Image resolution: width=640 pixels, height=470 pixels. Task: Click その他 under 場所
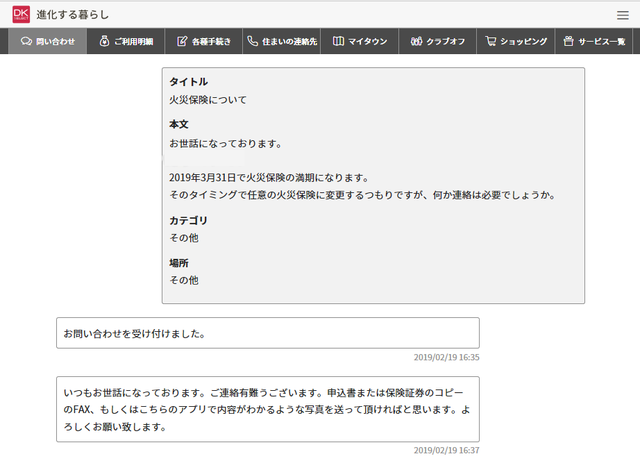tap(184, 280)
